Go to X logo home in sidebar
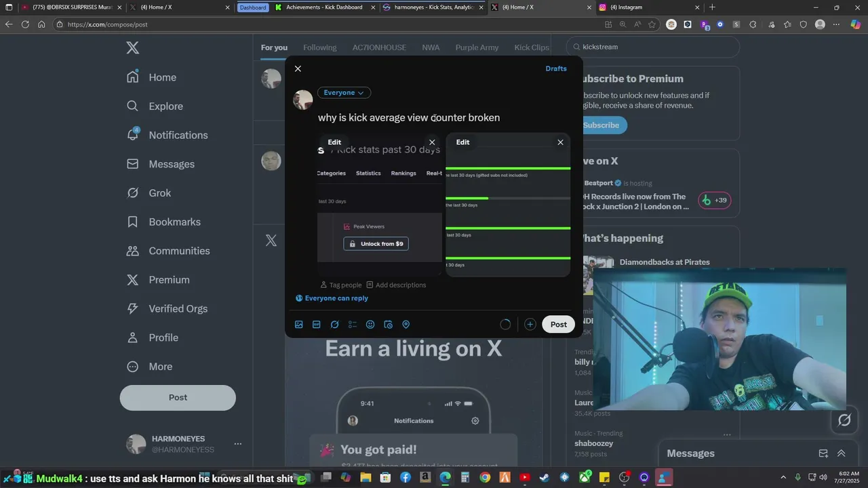 coord(133,48)
